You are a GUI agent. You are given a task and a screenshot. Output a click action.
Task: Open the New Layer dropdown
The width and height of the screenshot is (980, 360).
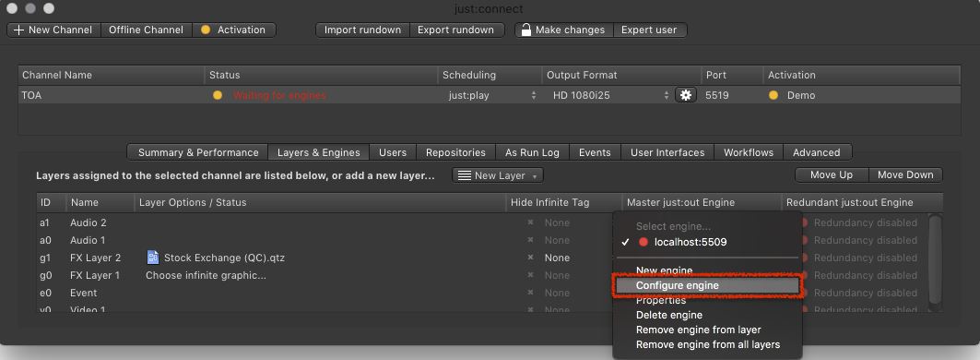coord(498,175)
